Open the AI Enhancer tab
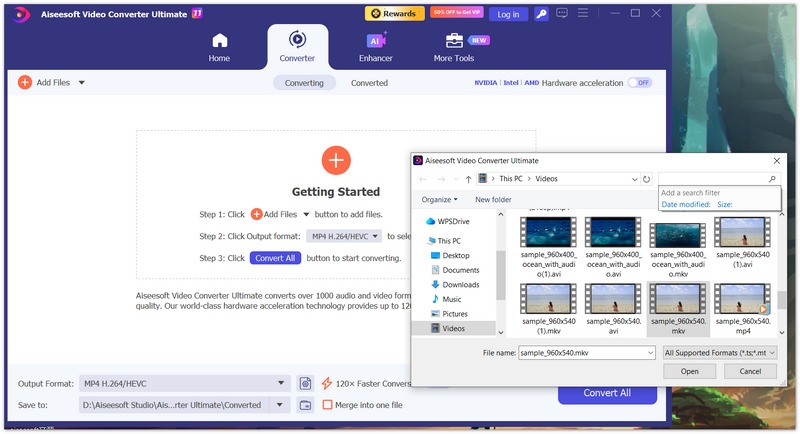 pyautogui.click(x=376, y=47)
